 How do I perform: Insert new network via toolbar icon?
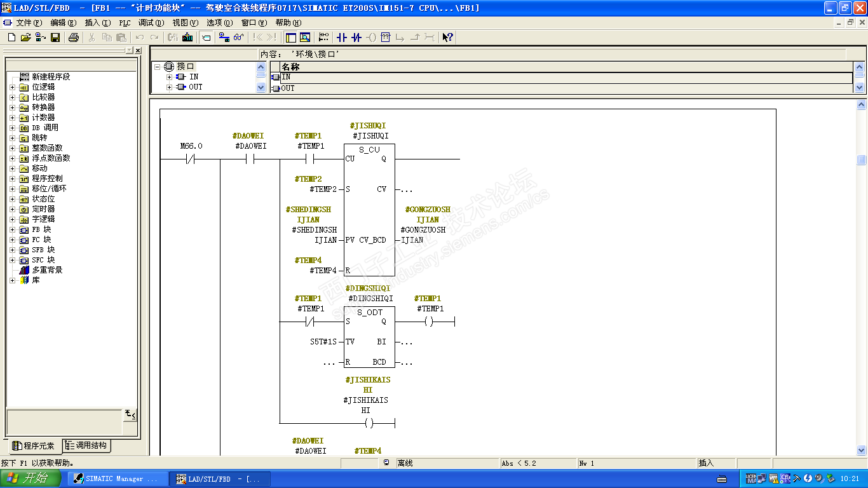point(324,37)
